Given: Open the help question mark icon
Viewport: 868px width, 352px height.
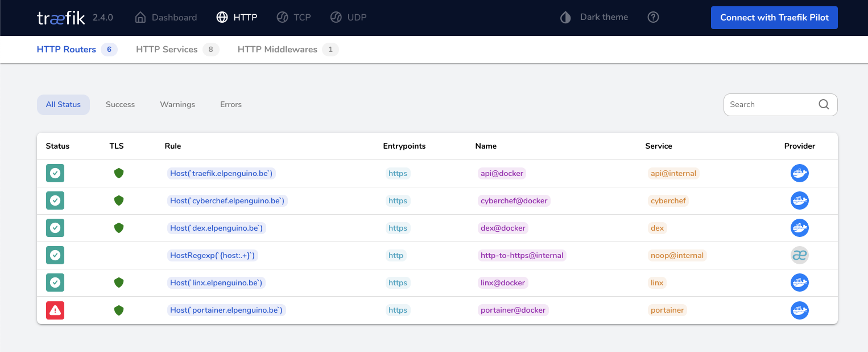Looking at the screenshot, I should click(x=653, y=17).
